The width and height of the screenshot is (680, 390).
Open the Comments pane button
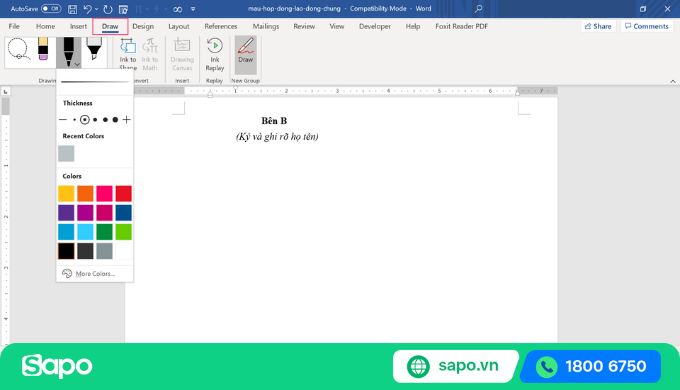pyautogui.click(x=647, y=26)
